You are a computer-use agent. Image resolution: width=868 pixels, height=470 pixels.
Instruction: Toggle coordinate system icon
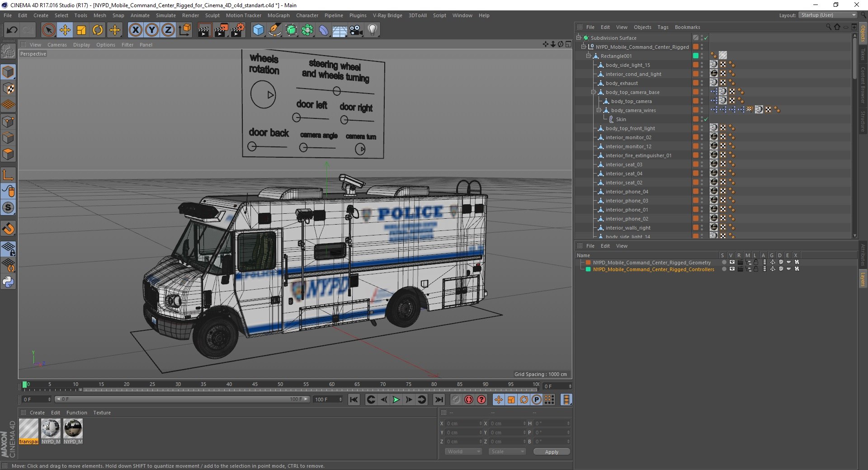(x=184, y=30)
